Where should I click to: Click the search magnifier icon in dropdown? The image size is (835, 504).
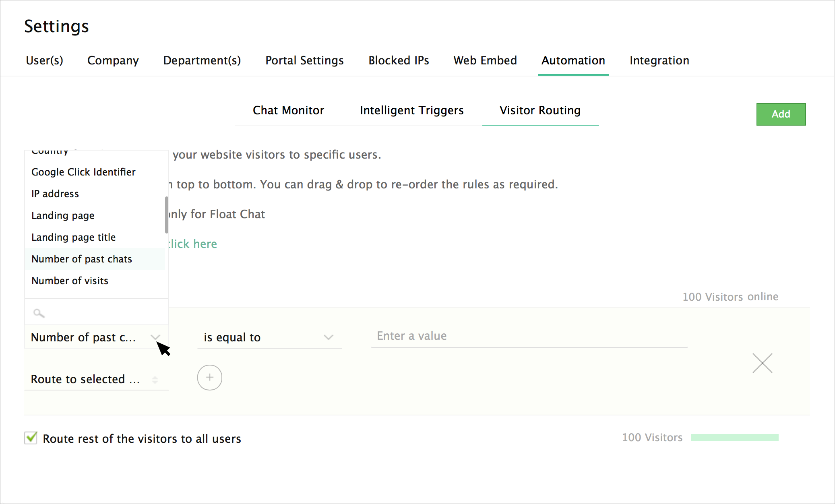(x=39, y=313)
